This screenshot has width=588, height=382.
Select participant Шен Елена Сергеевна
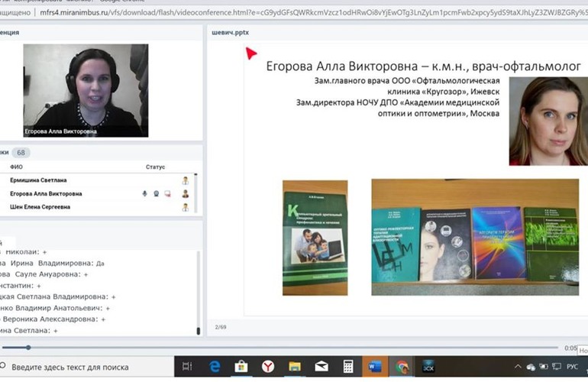40,207
